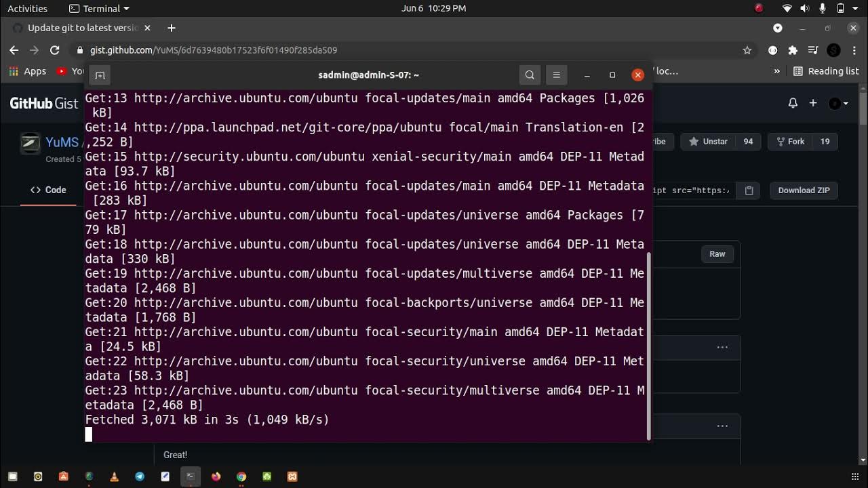
Task: Open Chrome tab search dropdown
Action: click(x=778, y=28)
